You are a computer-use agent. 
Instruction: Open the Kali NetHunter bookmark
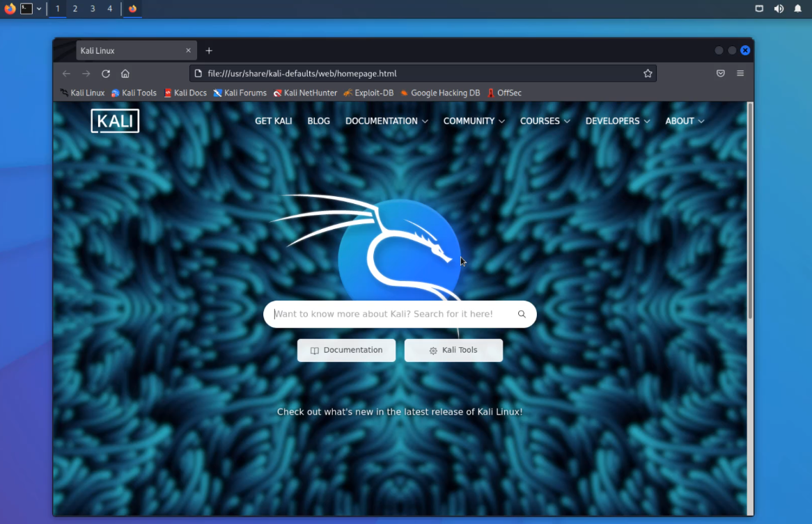(x=305, y=93)
